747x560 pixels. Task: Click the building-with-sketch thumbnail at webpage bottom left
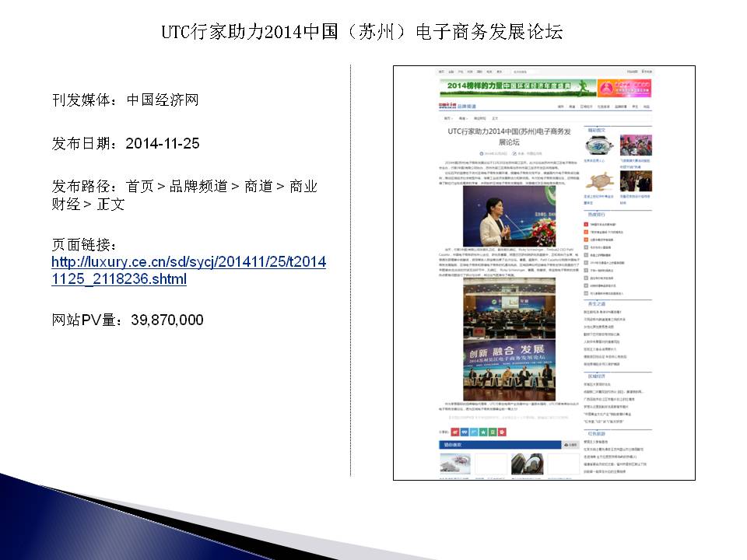click(455, 464)
